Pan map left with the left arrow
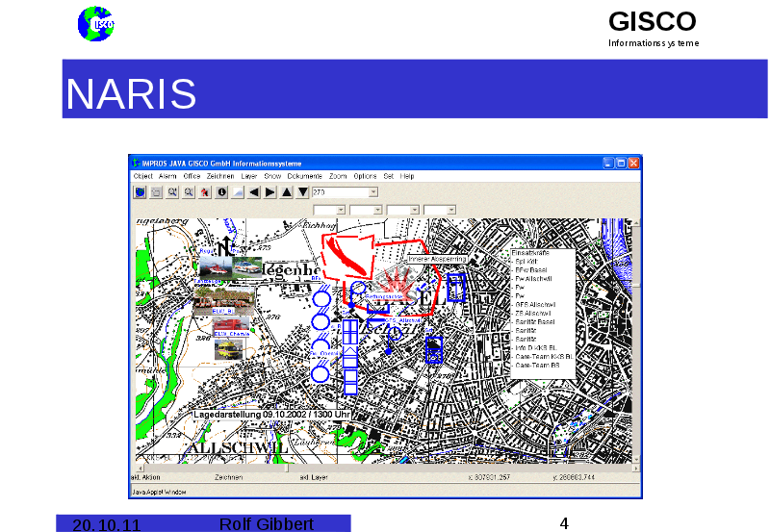The image size is (770, 532). (254, 192)
